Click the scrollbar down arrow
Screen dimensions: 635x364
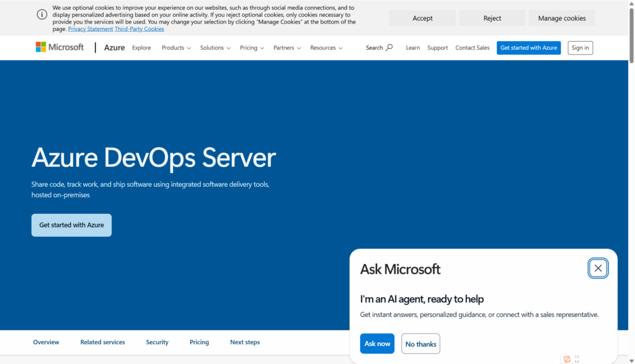tap(631, 361)
